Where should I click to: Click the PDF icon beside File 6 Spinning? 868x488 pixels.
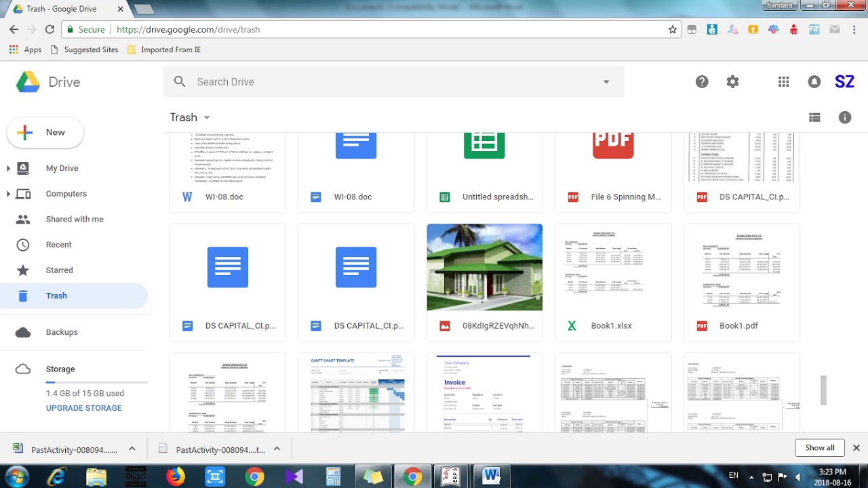click(573, 197)
